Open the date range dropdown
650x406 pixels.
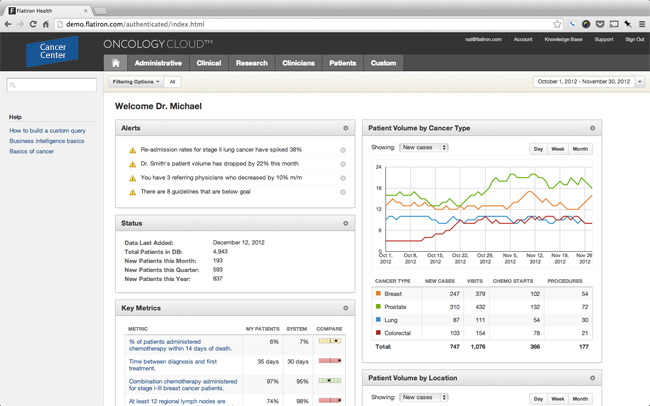click(588, 82)
